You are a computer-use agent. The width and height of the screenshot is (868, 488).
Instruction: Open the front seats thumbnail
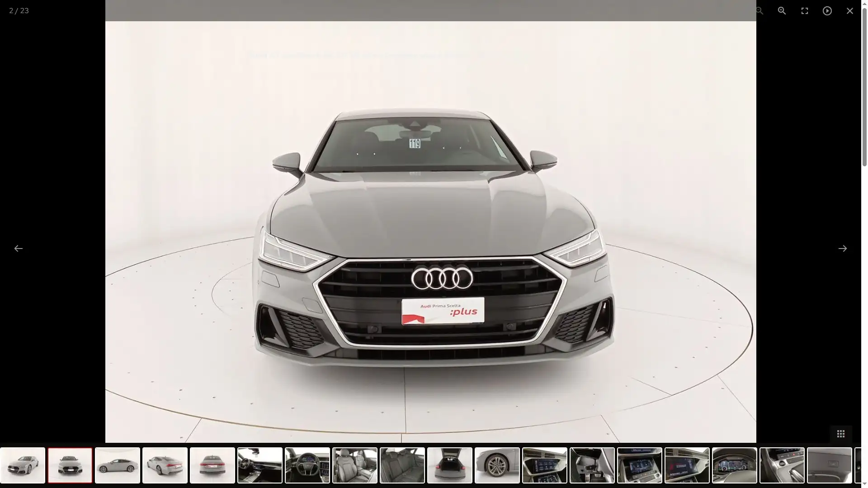(x=355, y=465)
